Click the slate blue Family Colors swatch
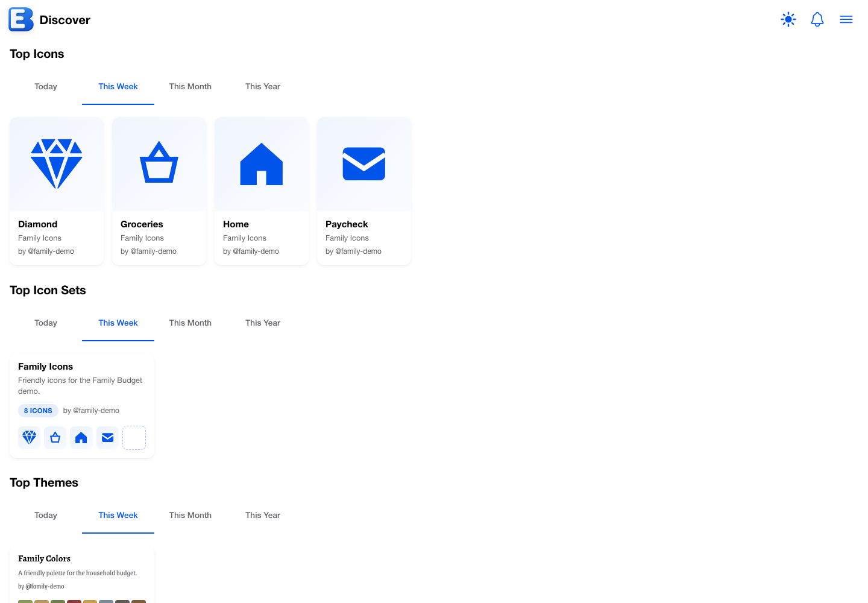The image size is (868, 603). [106, 602]
